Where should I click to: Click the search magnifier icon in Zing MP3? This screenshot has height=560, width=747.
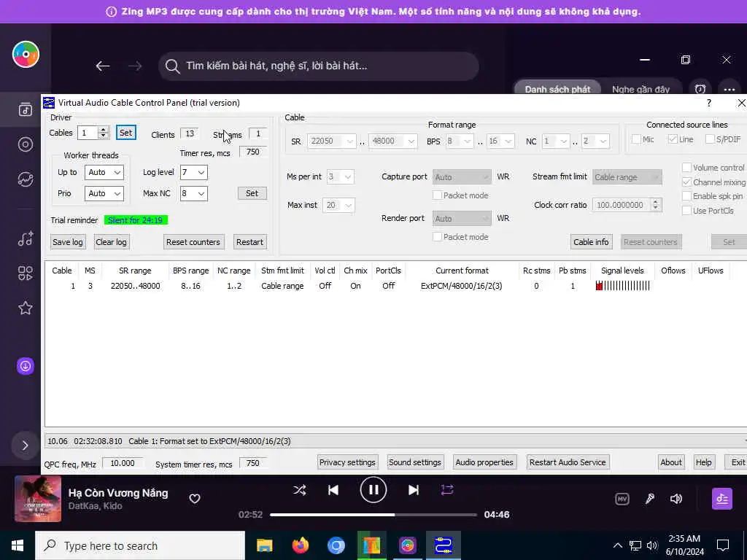(172, 66)
